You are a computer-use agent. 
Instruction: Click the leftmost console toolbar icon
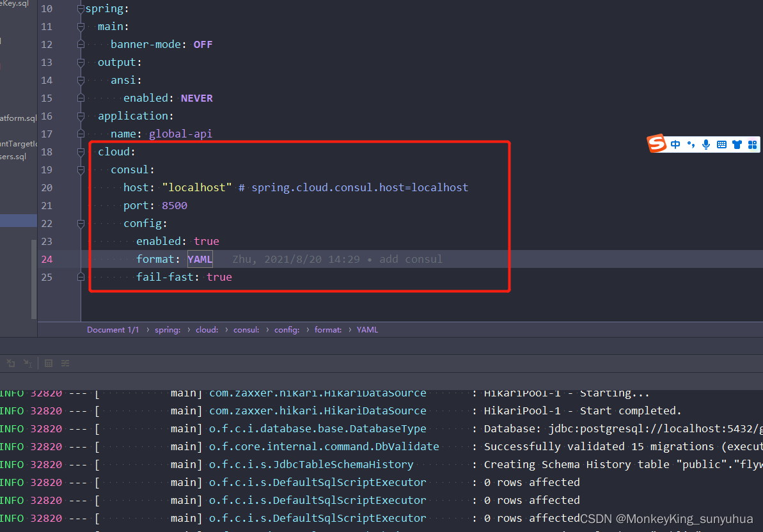[10, 363]
